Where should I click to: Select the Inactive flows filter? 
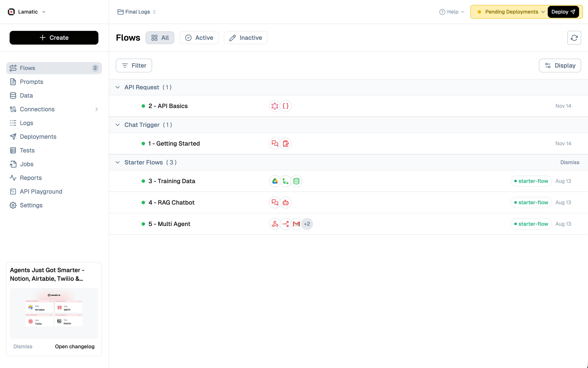245,38
